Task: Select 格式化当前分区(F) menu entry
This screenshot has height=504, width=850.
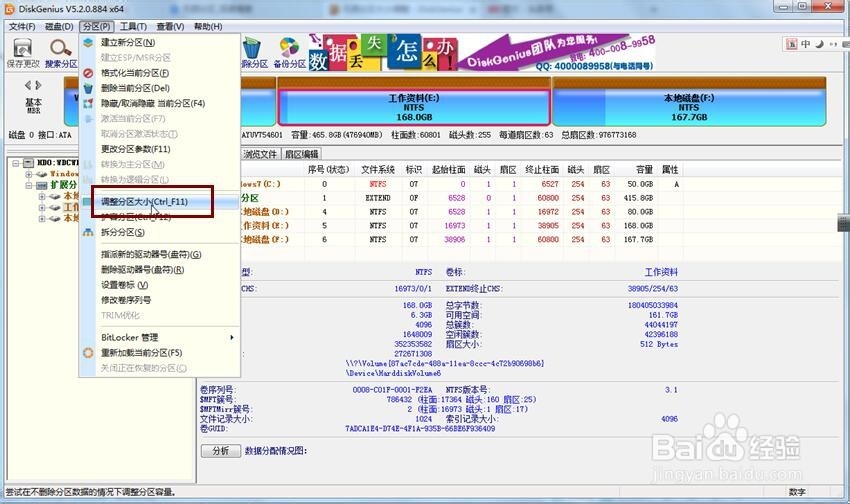Action: (x=135, y=73)
